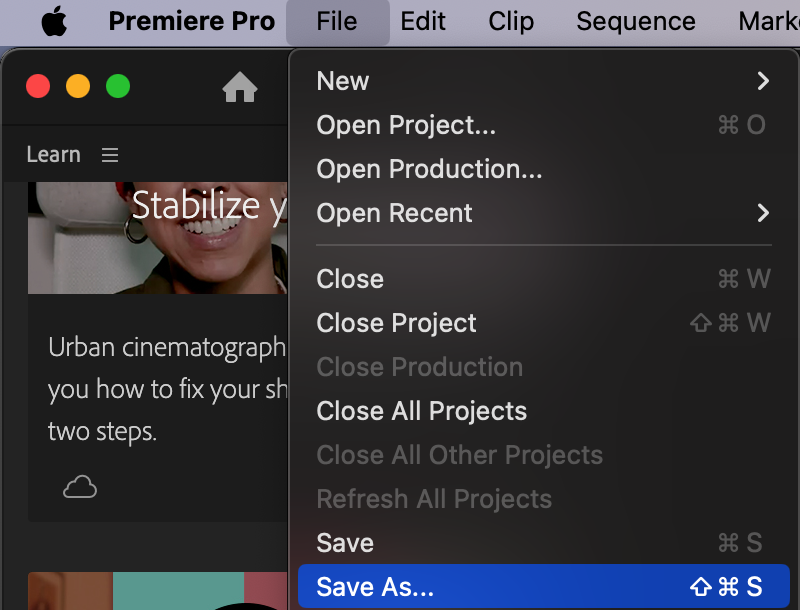Click the Home icon

pos(240,88)
